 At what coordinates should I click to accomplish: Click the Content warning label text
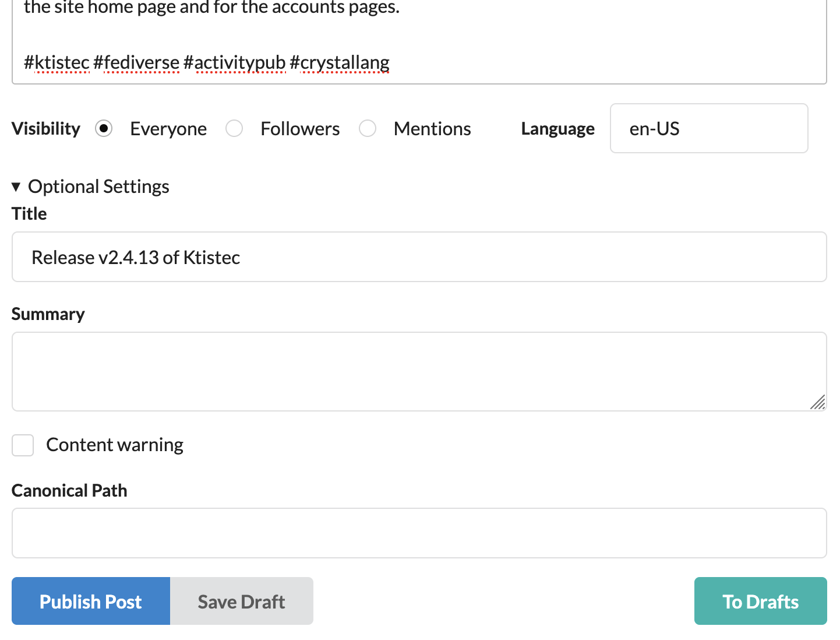(115, 445)
